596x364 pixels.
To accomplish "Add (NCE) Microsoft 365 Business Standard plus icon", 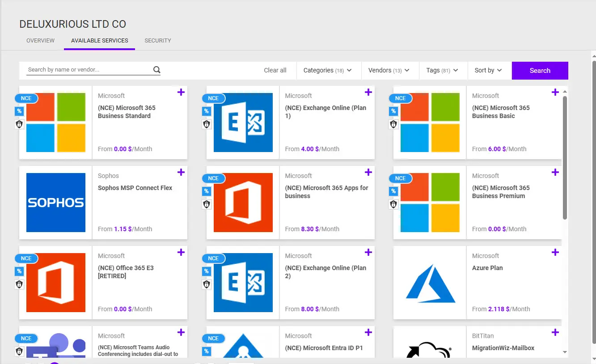I will click(181, 92).
